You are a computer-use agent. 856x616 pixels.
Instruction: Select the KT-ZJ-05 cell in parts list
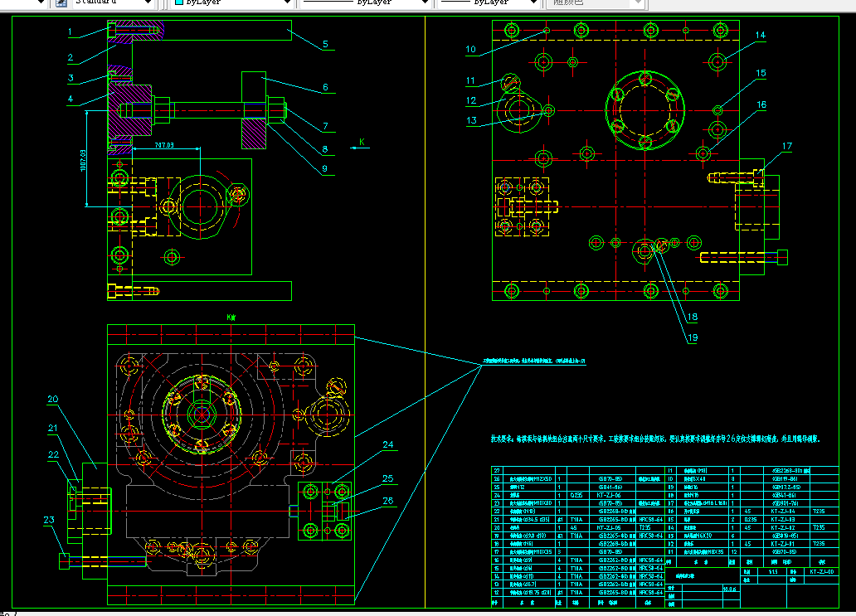608,527
